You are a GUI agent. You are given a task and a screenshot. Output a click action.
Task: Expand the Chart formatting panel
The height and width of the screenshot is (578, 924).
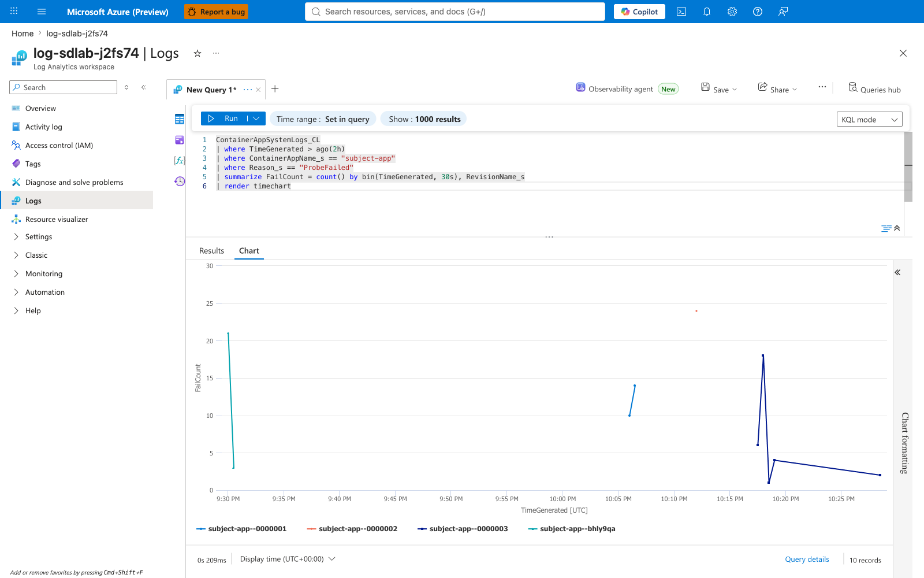[898, 272]
